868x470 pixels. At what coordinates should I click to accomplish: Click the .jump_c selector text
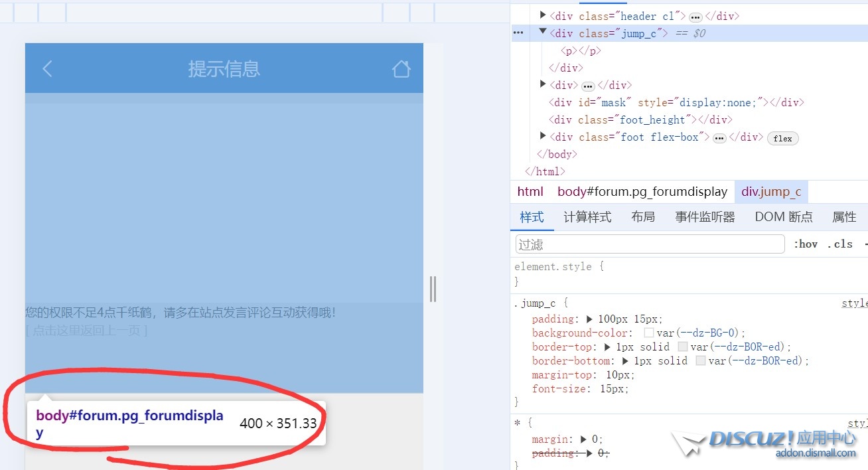535,304
